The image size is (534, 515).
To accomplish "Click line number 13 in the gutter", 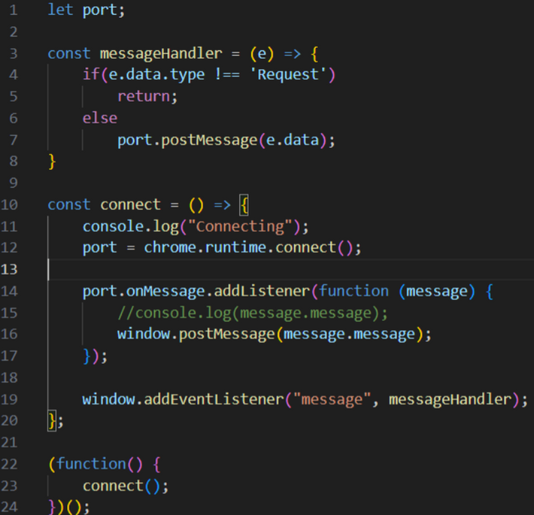I will pyautogui.click(x=9, y=269).
